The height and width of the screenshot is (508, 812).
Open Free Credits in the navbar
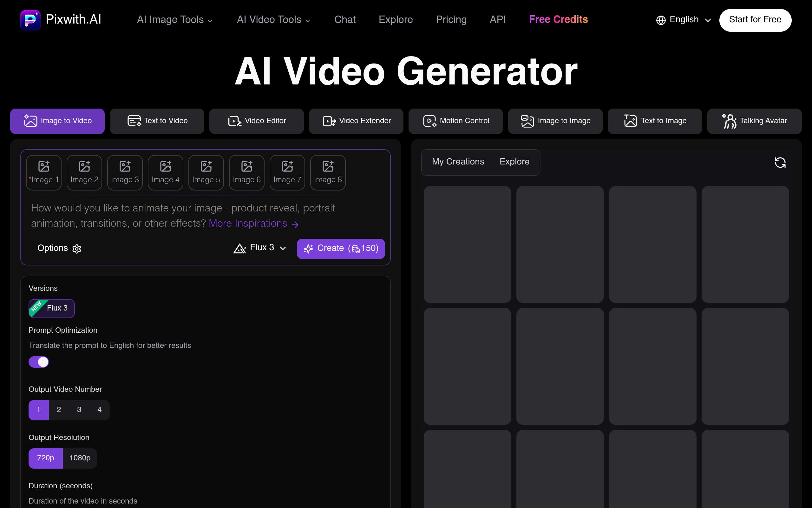tap(558, 19)
